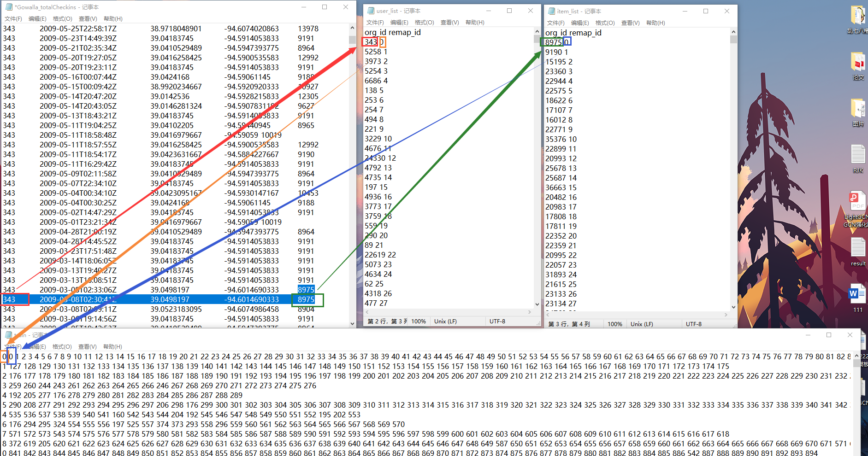The image size is (868, 456).
Task: Click vertical scrollbar thumb in item_list window
Action: coord(733,40)
